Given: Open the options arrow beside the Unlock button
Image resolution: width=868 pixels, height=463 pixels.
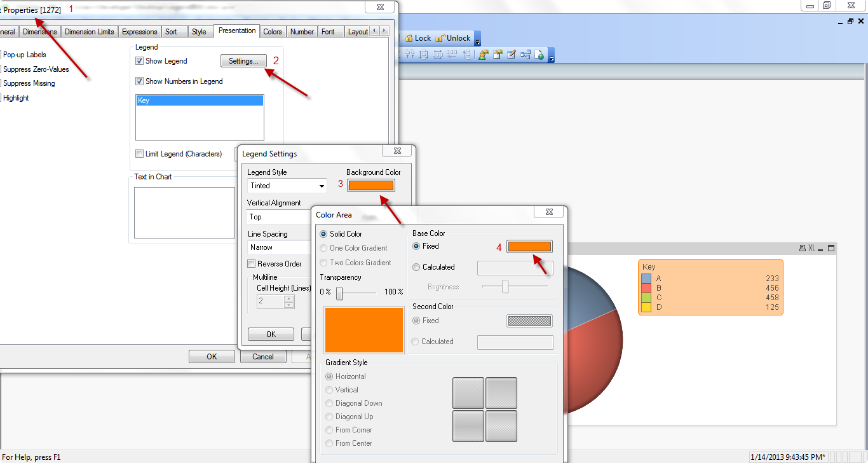Looking at the screenshot, I should [478, 39].
